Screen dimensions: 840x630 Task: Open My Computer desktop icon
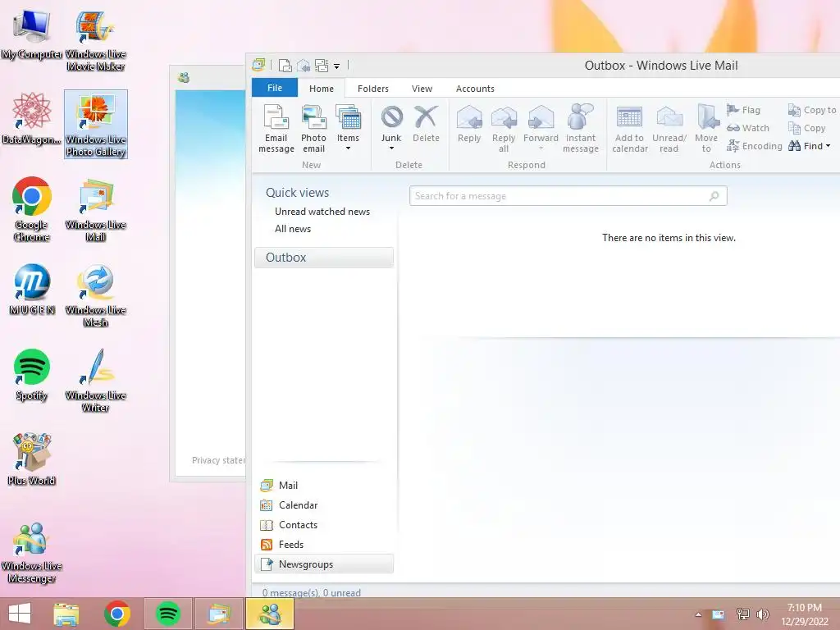[x=32, y=34]
